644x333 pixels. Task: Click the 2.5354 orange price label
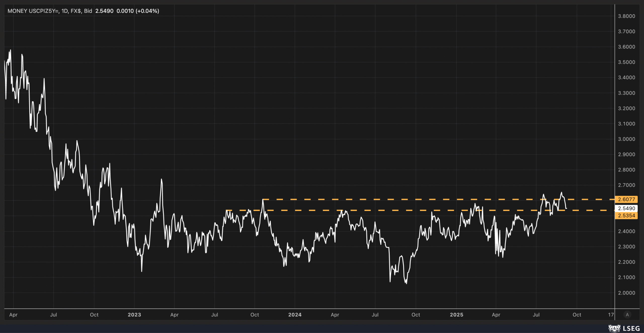[626, 216]
